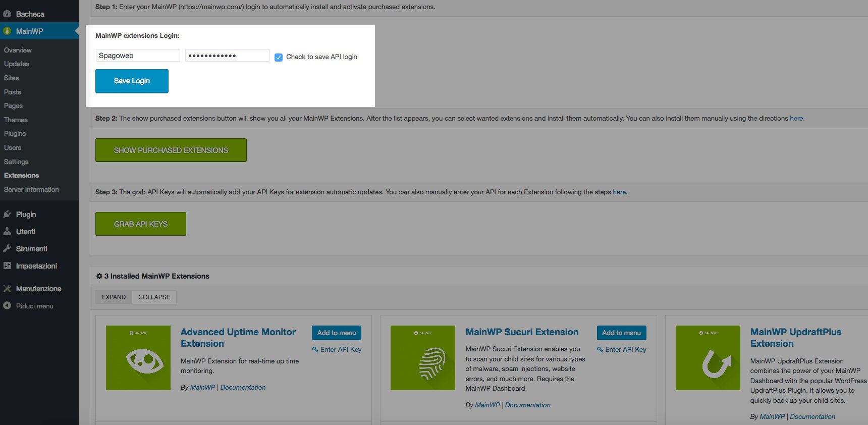Open Enter API Key for Uptime Monitor

click(x=341, y=349)
